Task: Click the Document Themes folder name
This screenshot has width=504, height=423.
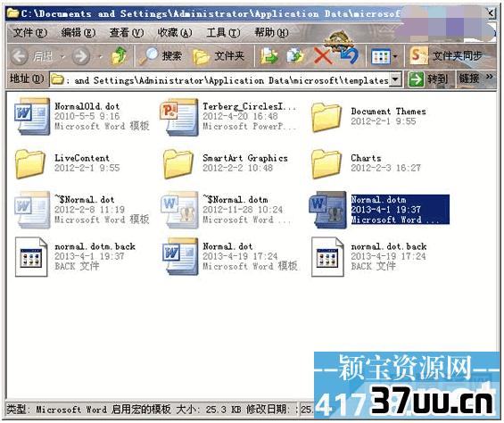Action: click(388, 112)
